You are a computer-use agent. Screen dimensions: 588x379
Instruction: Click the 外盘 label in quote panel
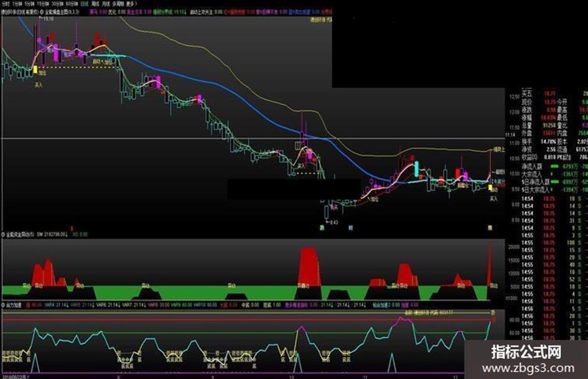click(526, 133)
